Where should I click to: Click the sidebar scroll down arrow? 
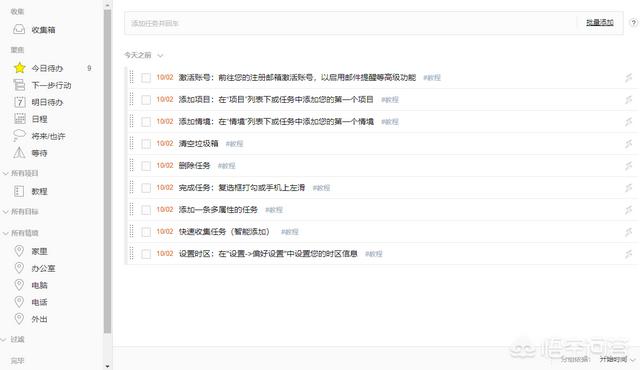click(107, 366)
